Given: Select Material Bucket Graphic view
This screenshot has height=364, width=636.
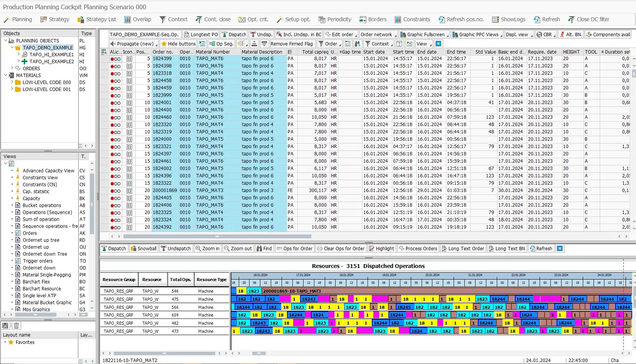Looking at the screenshot, I should (x=47, y=302).
